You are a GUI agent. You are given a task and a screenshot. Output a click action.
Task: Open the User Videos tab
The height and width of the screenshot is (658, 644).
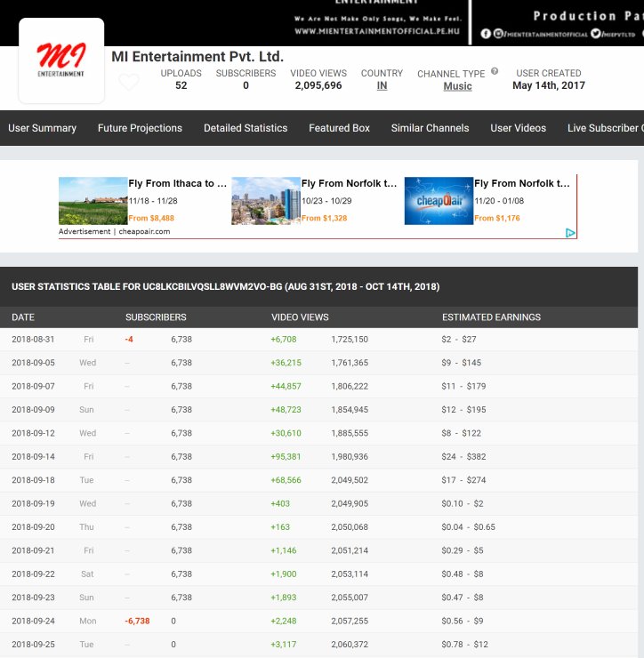tap(518, 128)
